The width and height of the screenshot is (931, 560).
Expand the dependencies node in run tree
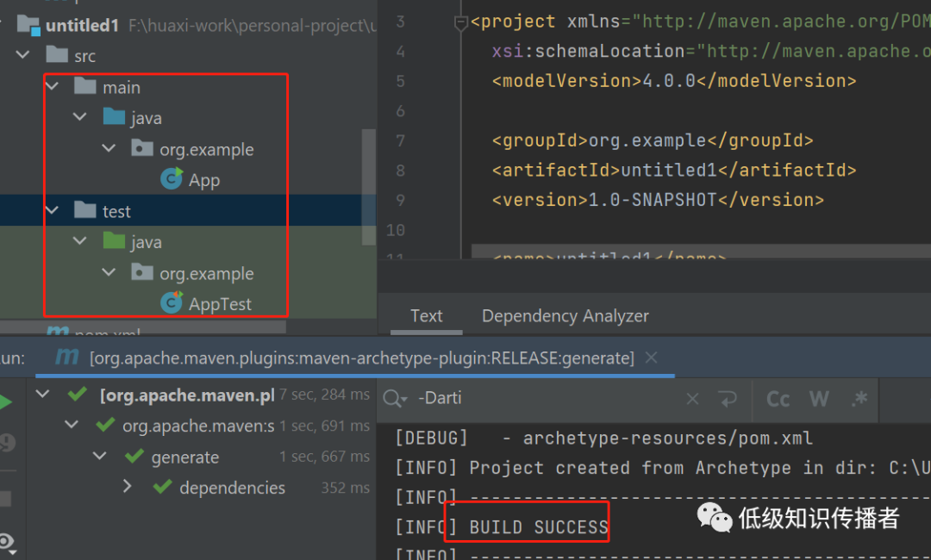click(128, 487)
